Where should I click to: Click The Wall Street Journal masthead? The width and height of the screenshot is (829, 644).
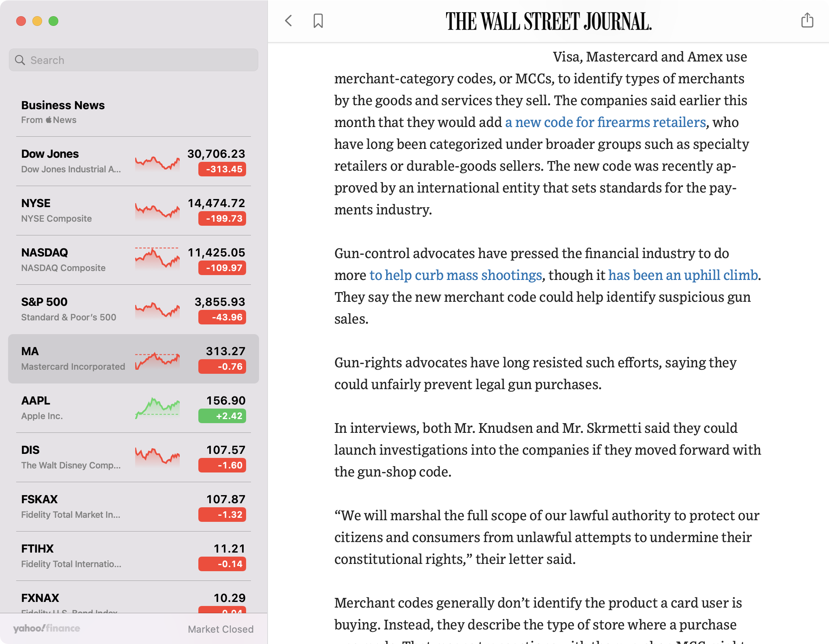pyautogui.click(x=549, y=21)
